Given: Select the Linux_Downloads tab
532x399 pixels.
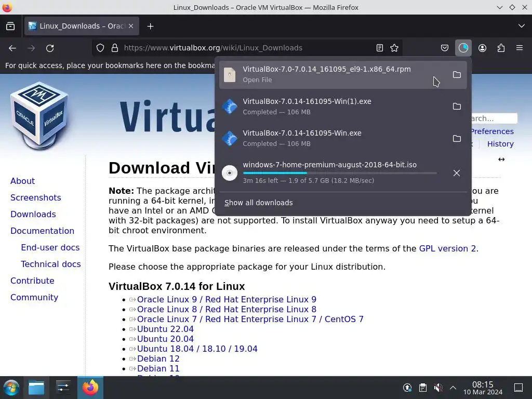Looking at the screenshot, I should (x=82, y=26).
